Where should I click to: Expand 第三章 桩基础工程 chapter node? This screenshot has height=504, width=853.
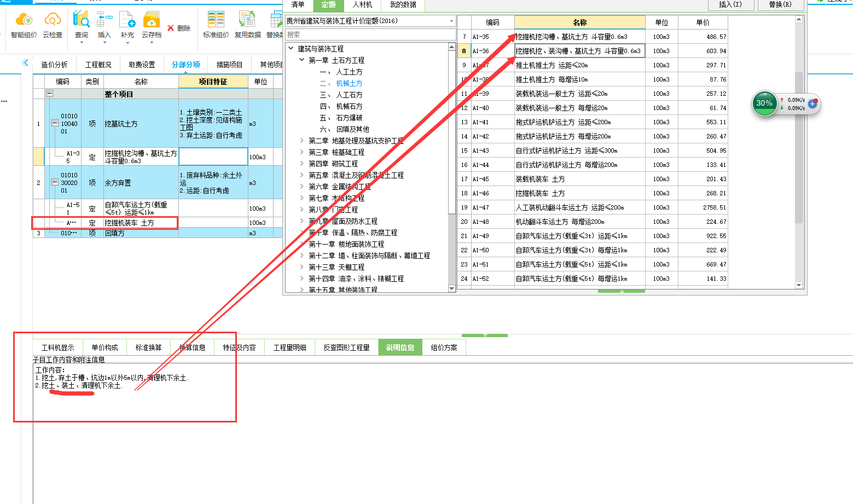(x=302, y=152)
